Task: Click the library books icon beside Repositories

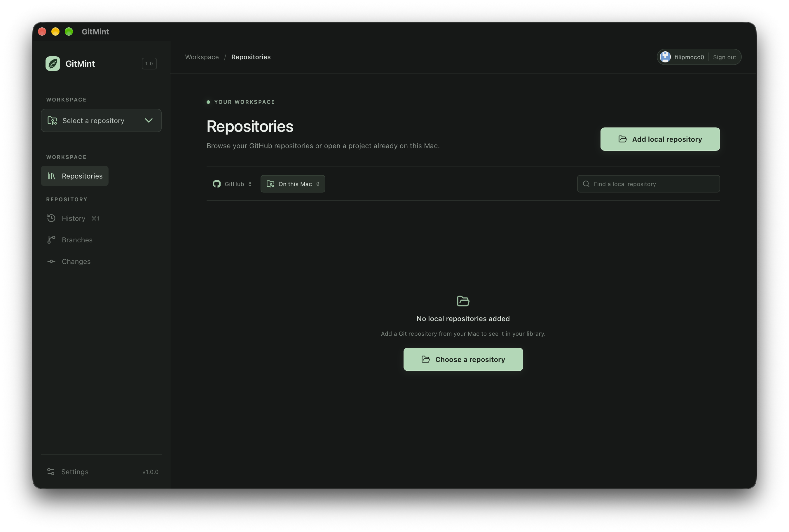Action: [51, 176]
